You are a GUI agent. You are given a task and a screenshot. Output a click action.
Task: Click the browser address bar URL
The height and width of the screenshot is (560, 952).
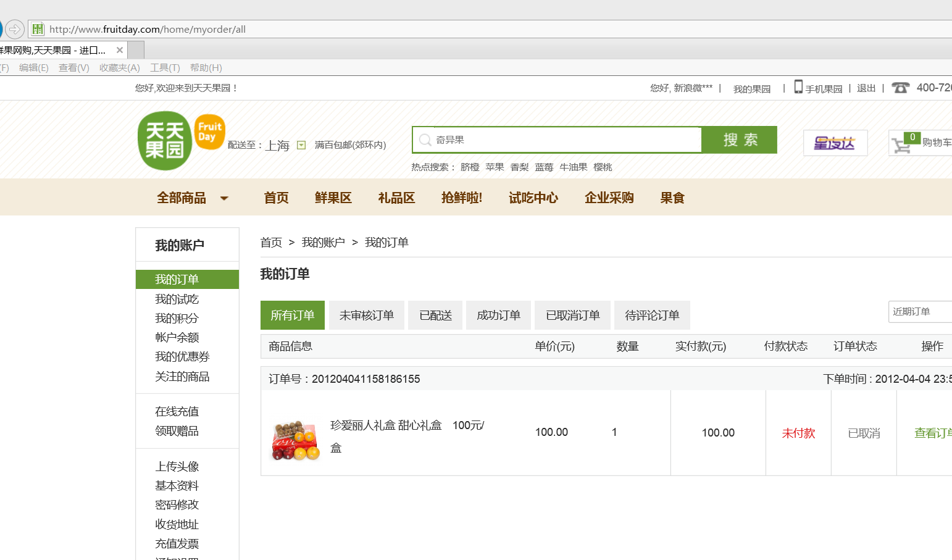[x=148, y=29]
